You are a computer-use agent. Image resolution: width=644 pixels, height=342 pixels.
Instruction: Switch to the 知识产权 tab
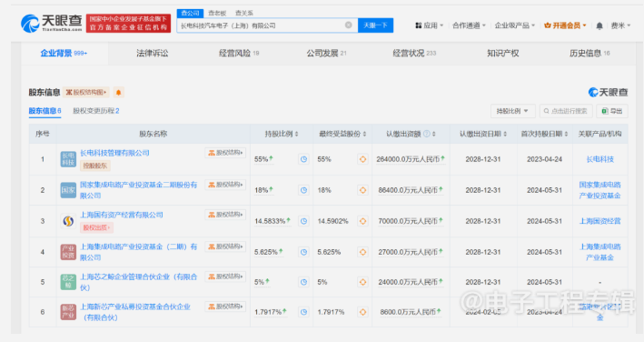pos(502,53)
